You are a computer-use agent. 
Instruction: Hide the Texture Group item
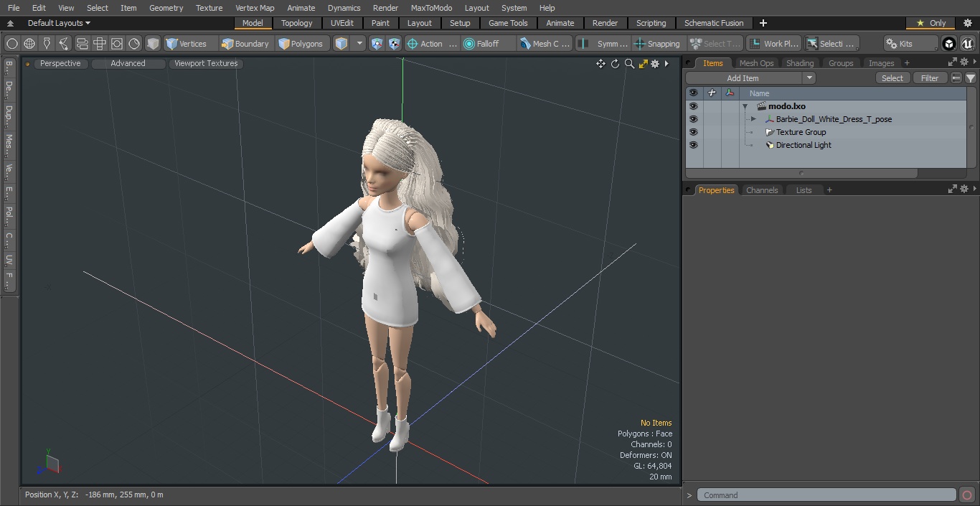pos(693,132)
